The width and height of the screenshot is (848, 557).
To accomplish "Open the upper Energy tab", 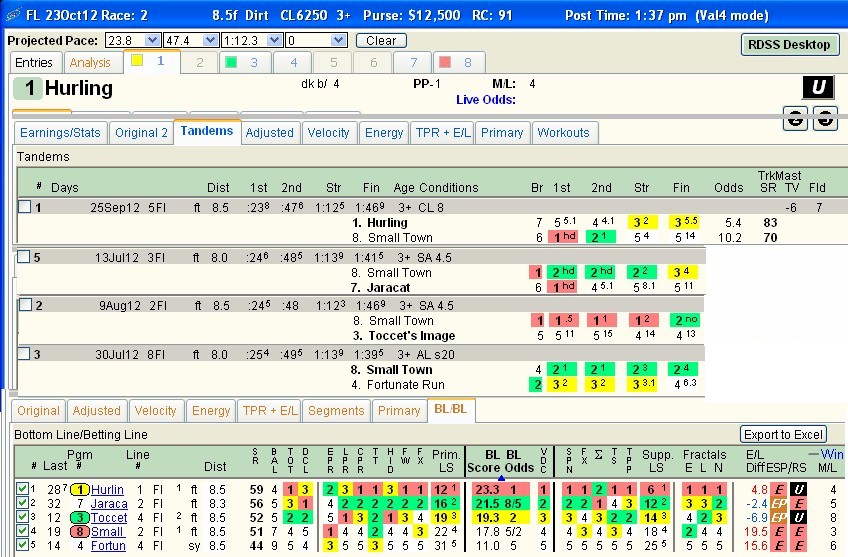I will coord(384,133).
